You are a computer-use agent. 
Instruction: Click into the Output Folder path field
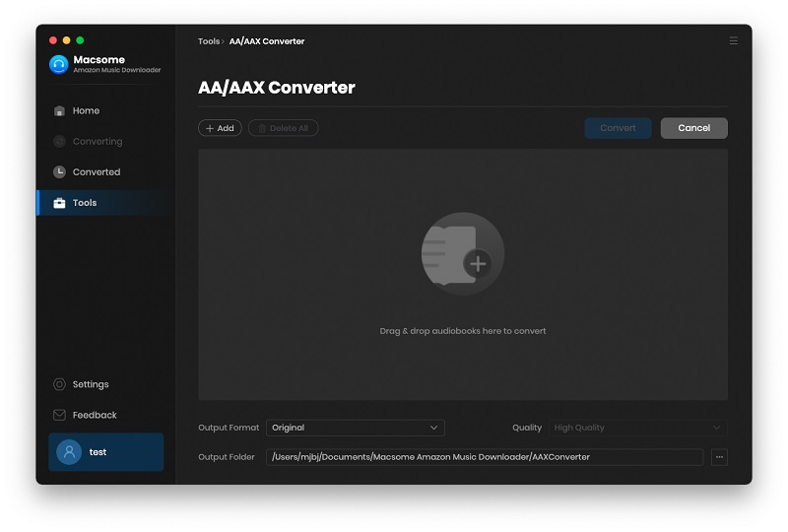(485, 457)
